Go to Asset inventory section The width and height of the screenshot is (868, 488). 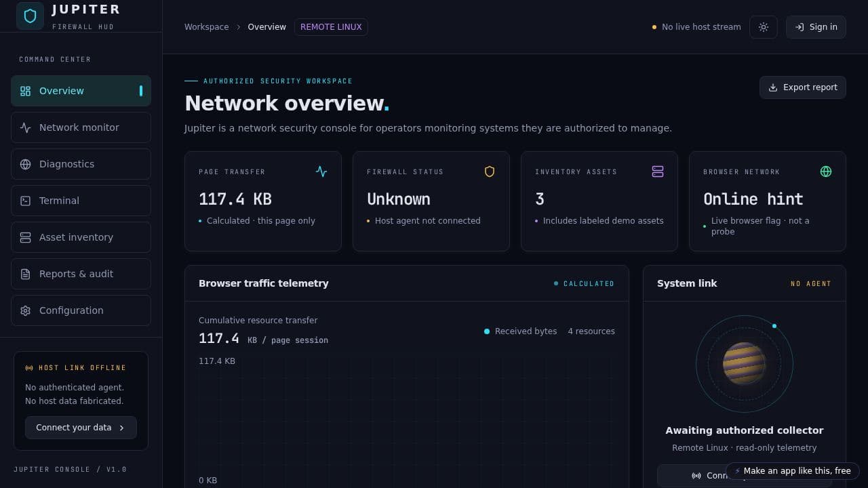coord(81,237)
